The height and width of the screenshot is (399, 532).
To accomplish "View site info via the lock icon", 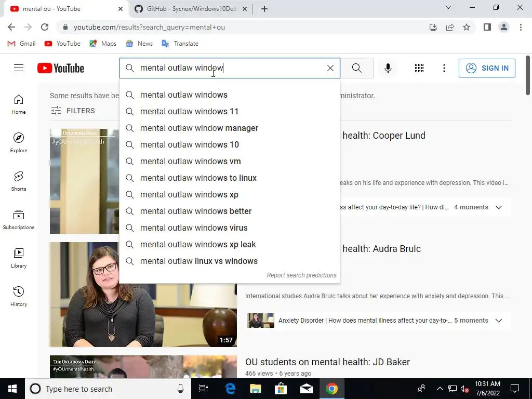I will pos(65,27).
